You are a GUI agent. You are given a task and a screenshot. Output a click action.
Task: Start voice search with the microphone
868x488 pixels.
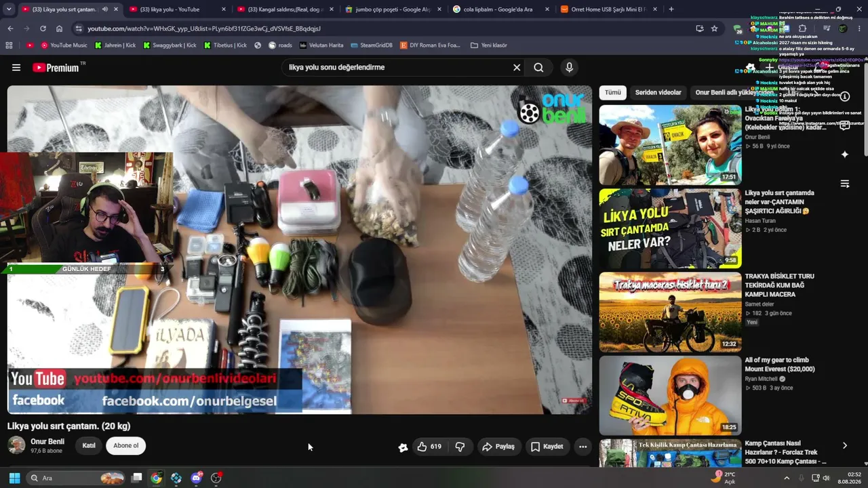pos(569,68)
